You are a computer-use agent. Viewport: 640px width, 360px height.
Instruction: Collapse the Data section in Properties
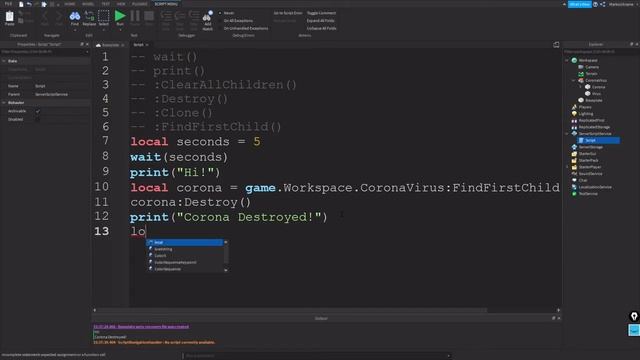click(4, 61)
